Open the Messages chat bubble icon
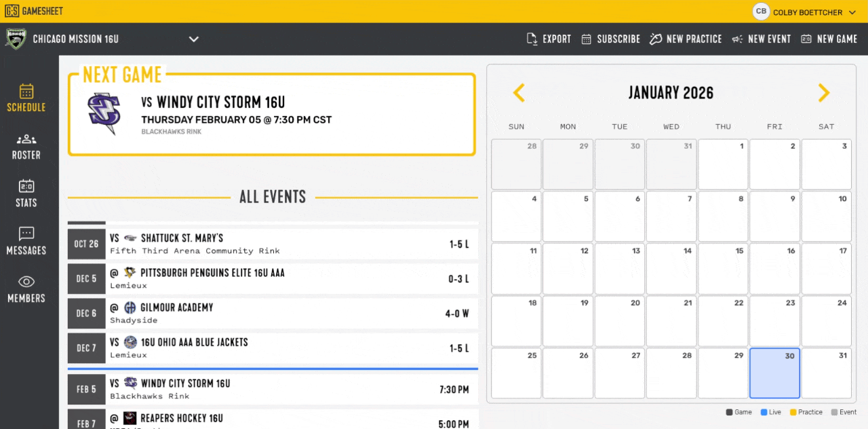This screenshot has height=429, width=868. pyautogui.click(x=26, y=234)
